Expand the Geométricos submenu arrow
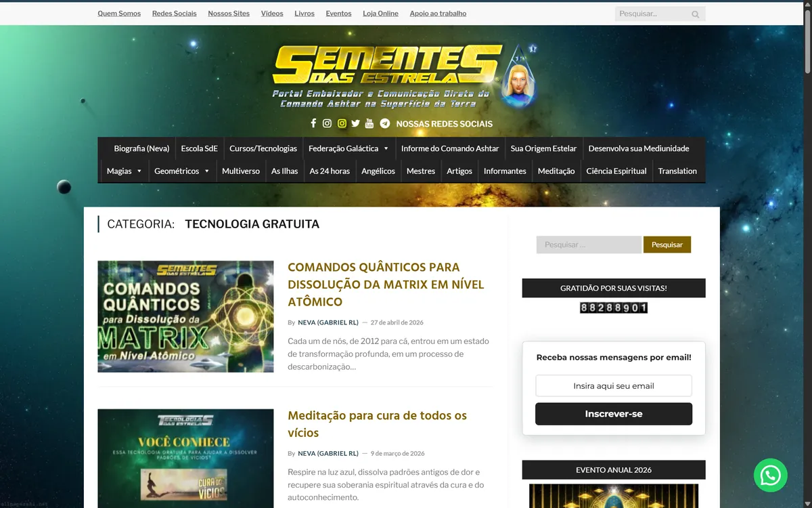Screen dimensions: 812x508 pos(206,171)
